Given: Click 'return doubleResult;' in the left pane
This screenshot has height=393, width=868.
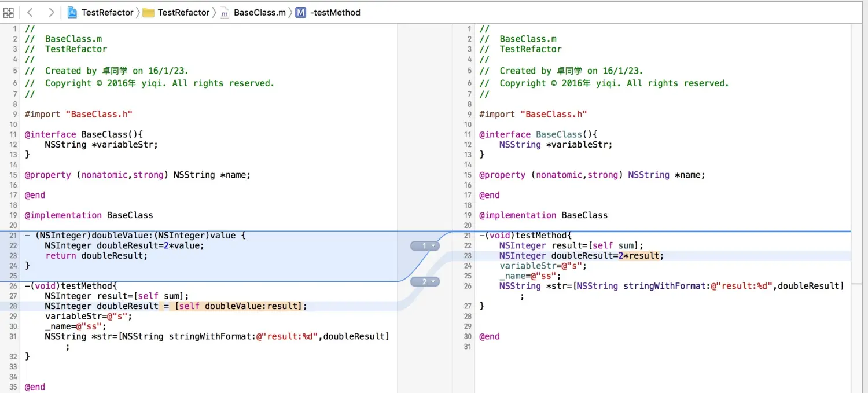Looking at the screenshot, I should tap(96, 255).
